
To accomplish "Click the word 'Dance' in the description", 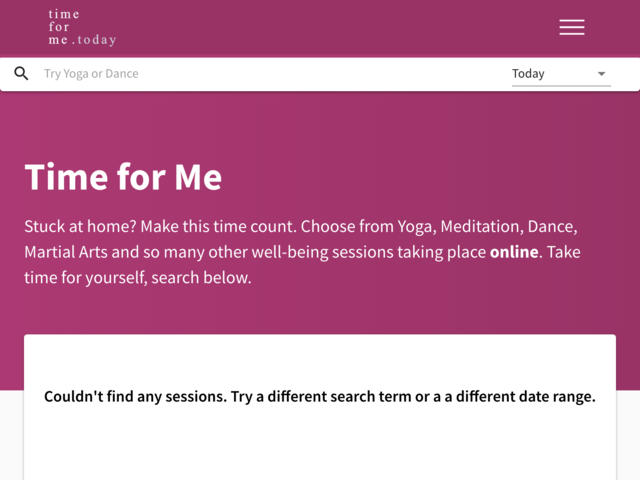I will click(551, 226).
